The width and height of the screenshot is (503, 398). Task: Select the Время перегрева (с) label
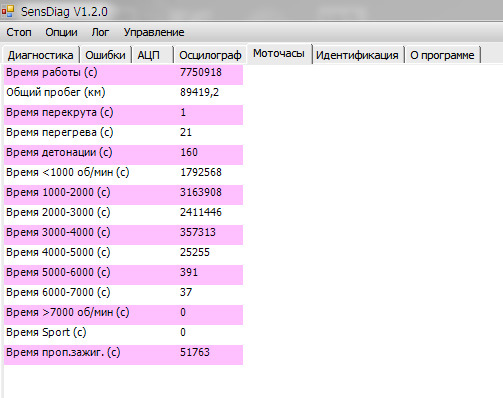pos(60,133)
